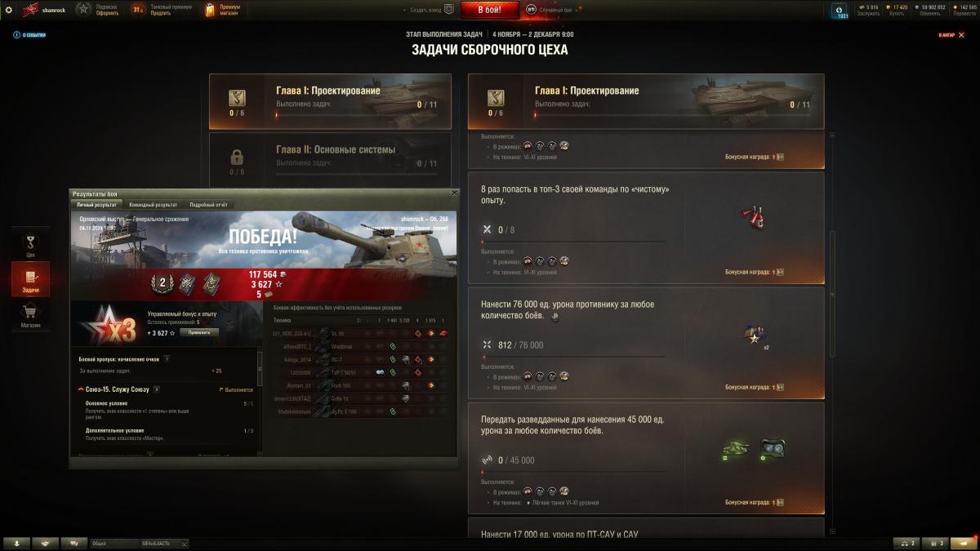The width and height of the screenshot is (980, 551).
Task: Click the Применить bonus button
Action: [199, 332]
